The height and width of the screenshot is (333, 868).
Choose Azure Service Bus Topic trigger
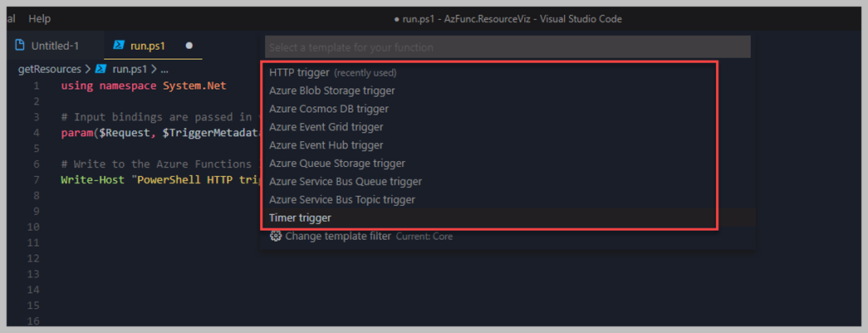[508, 199]
